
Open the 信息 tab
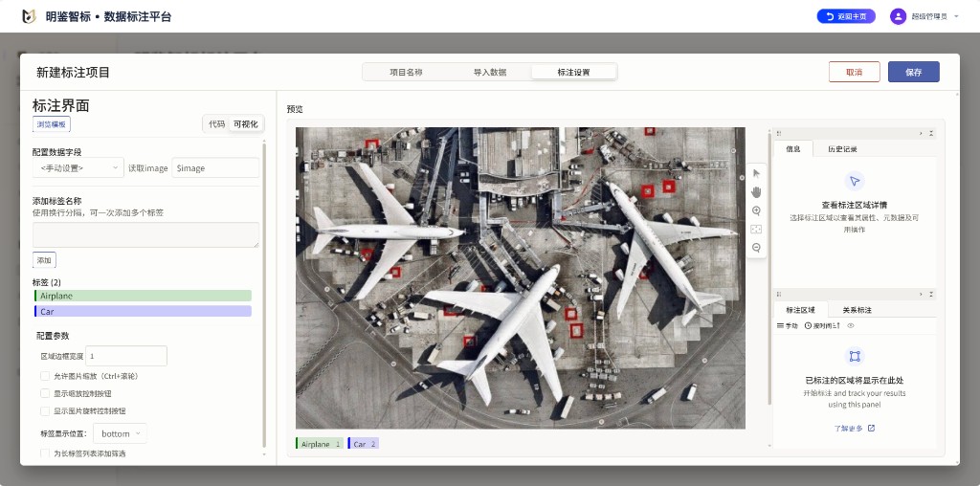coord(793,148)
